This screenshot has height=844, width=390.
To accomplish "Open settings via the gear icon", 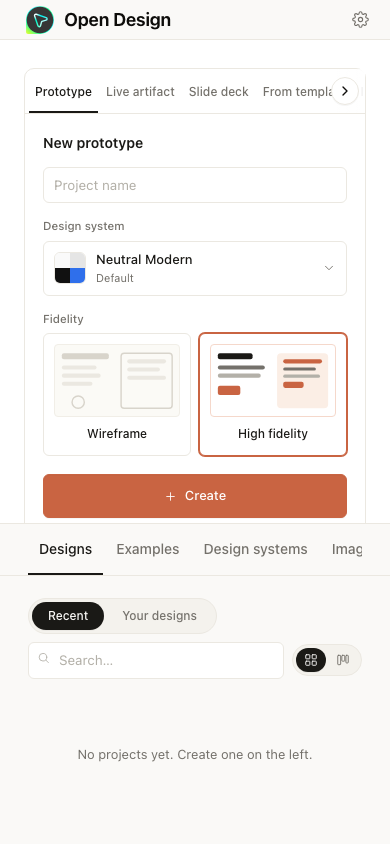I will click(360, 20).
